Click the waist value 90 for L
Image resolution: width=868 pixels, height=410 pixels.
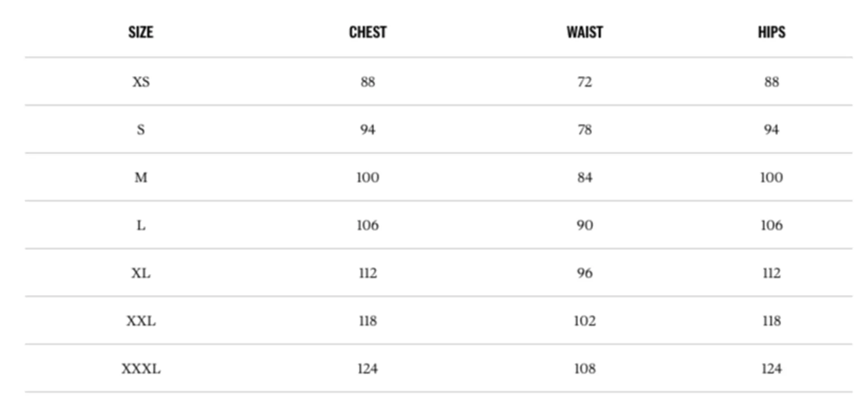[x=585, y=225]
